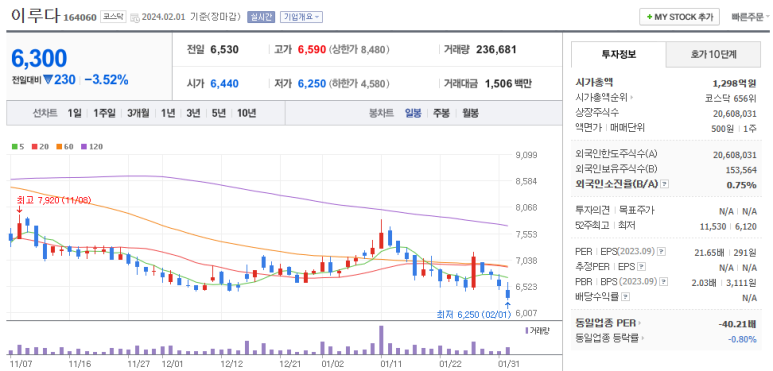Click the 거래대금 value 1,506 백만
The image size is (773, 371).
(x=508, y=84)
